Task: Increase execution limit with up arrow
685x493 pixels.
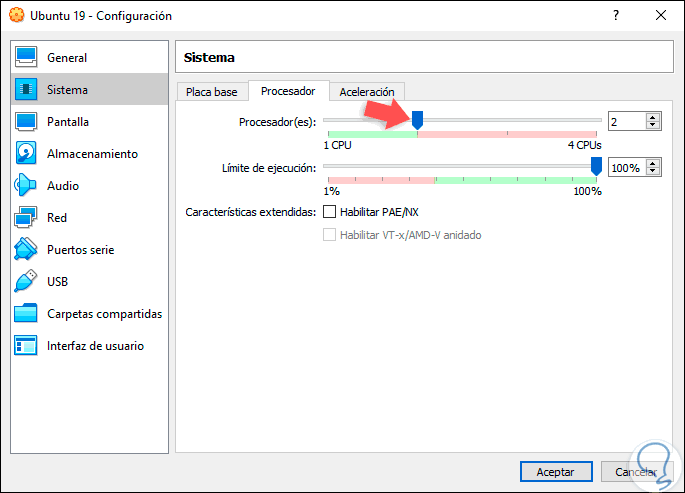Action: pyautogui.click(x=653, y=164)
